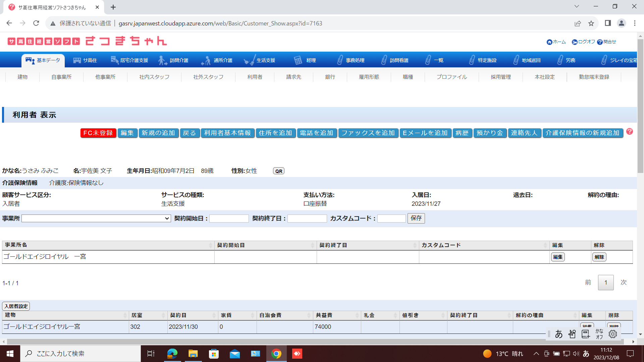The height and width of the screenshot is (362, 644).
Task: Click the Home icon link
Action: [549, 42]
